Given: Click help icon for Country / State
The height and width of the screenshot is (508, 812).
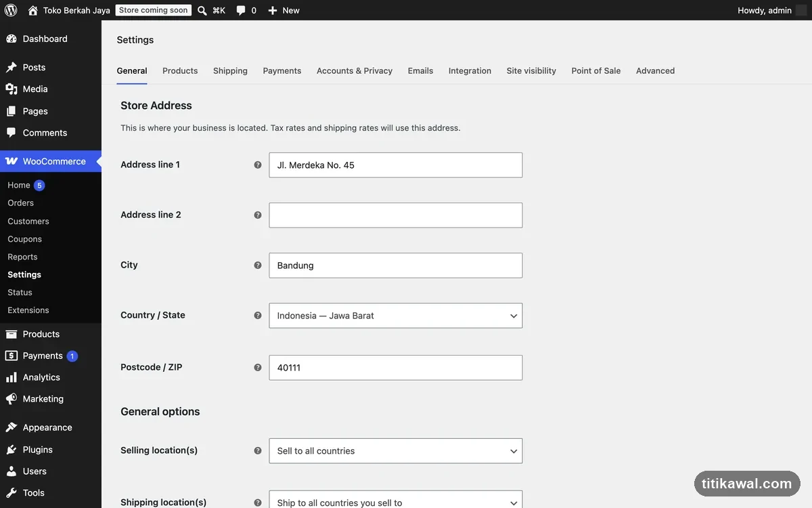Looking at the screenshot, I should pyautogui.click(x=258, y=315).
